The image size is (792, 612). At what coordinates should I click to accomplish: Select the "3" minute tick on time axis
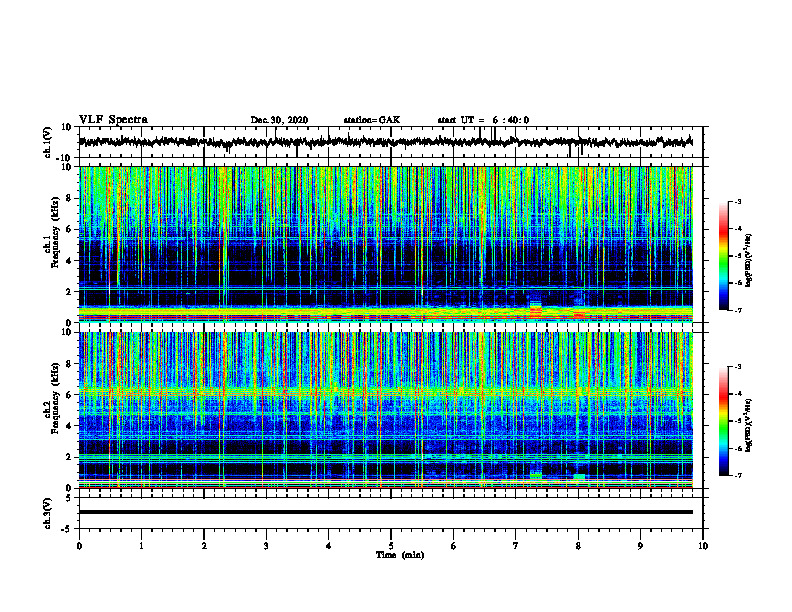[266, 546]
